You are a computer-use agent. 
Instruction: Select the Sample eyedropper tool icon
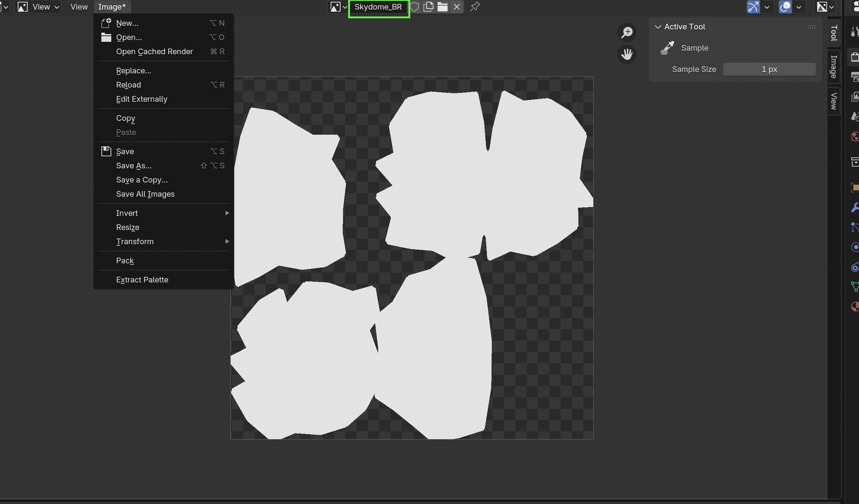click(667, 48)
